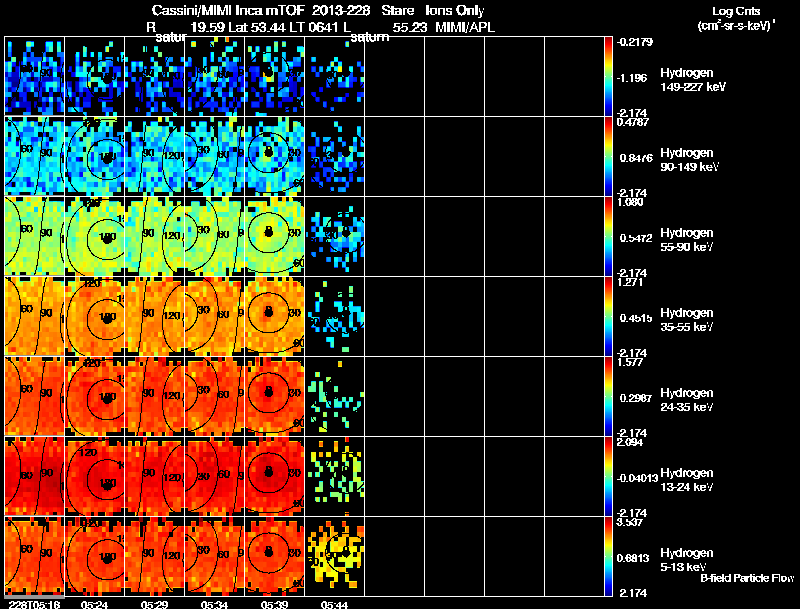Open the 05:24 image in 5-13 keV row
800x609 pixels.
(x=94, y=556)
